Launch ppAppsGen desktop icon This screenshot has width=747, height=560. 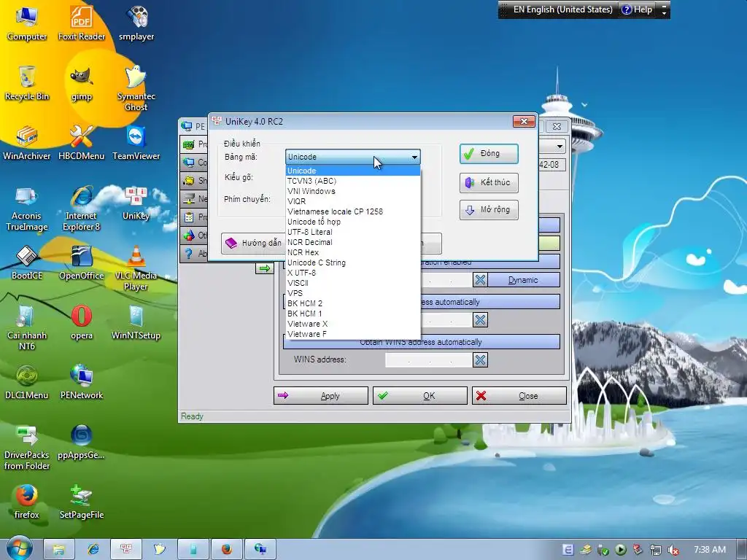tap(82, 441)
